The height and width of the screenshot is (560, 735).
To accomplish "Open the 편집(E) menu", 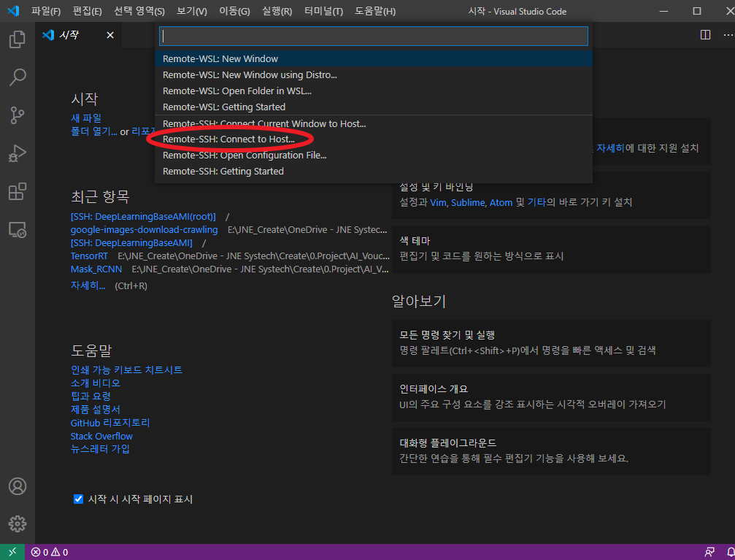I will pyautogui.click(x=87, y=11).
